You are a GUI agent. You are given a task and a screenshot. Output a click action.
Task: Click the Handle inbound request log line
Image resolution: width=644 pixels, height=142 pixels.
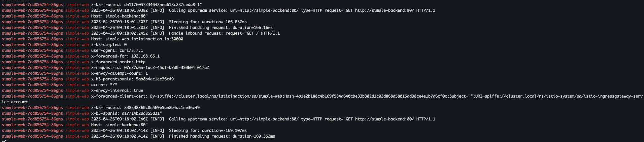tap(185, 33)
